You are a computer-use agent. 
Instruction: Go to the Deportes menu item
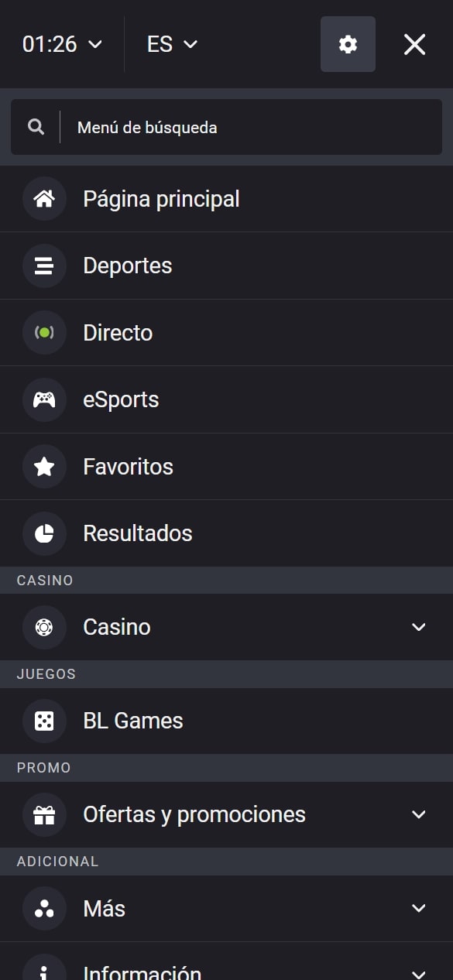tap(226, 266)
